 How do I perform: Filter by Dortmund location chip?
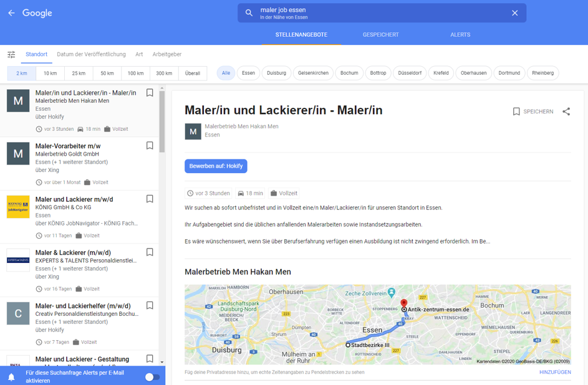coord(509,73)
